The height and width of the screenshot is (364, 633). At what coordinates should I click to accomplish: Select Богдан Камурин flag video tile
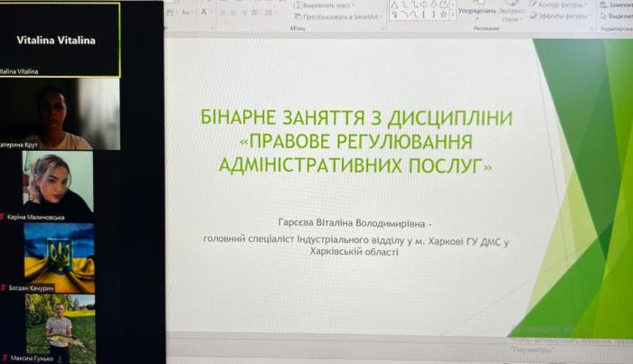click(x=60, y=258)
